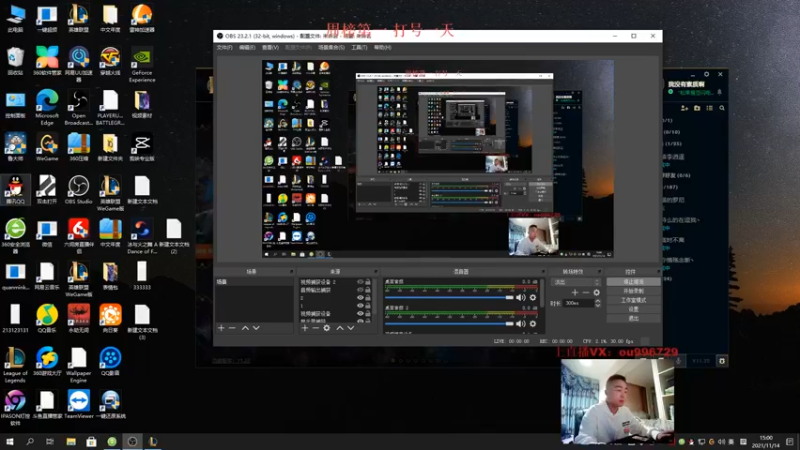Open the QQ Music desktop icon
Image resolution: width=800 pixels, height=450 pixels.
coord(47,318)
